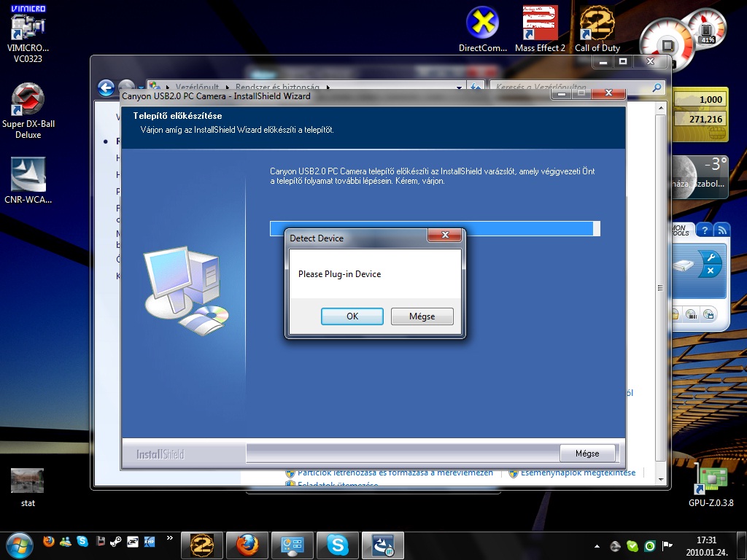Image resolution: width=747 pixels, height=560 pixels.
Task: Select the Mass Effect 2 shortcut
Action: (x=540, y=28)
